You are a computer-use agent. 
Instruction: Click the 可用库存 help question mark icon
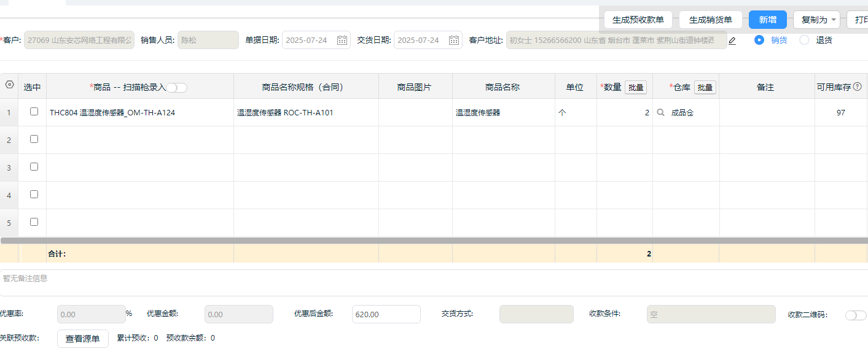click(x=858, y=87)
